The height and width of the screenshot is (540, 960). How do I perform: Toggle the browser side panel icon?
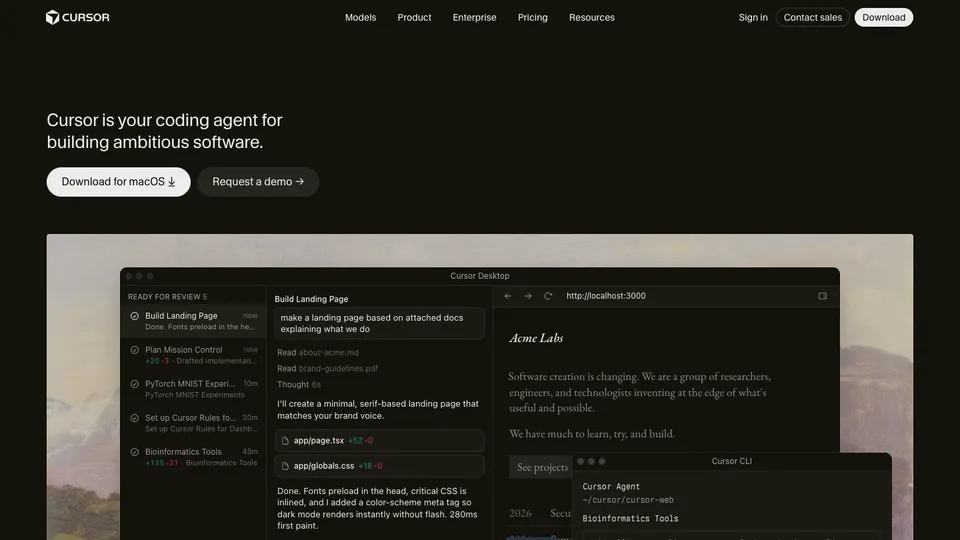click(822, 296)
